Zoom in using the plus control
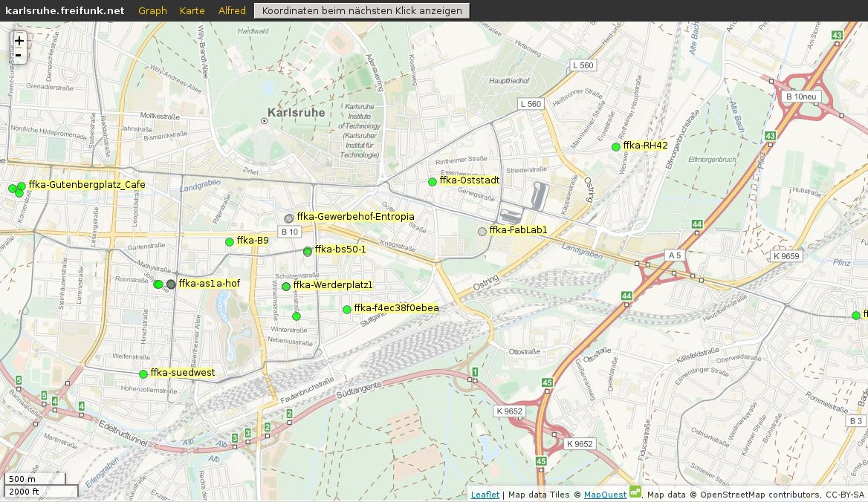Screen dimensions: 868x502 [x=18, y=40]
